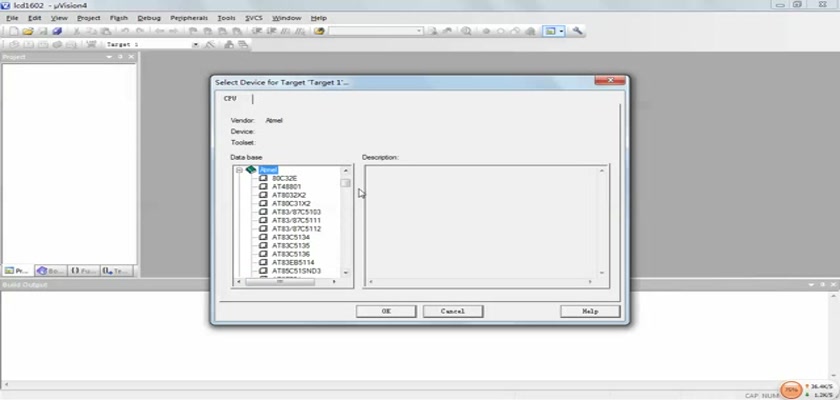Select device AT83C5136
The height and width of the screenshot is (400, 840).
(x=291, y=254)
